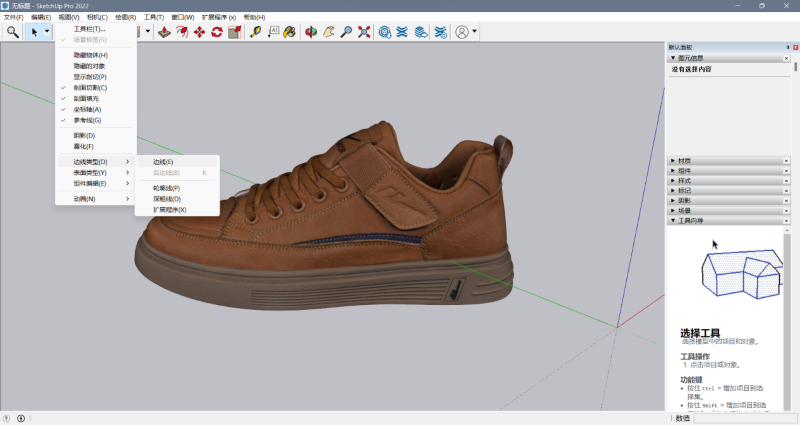
Task: Select the Rotate tool
Action: [217, 32]
